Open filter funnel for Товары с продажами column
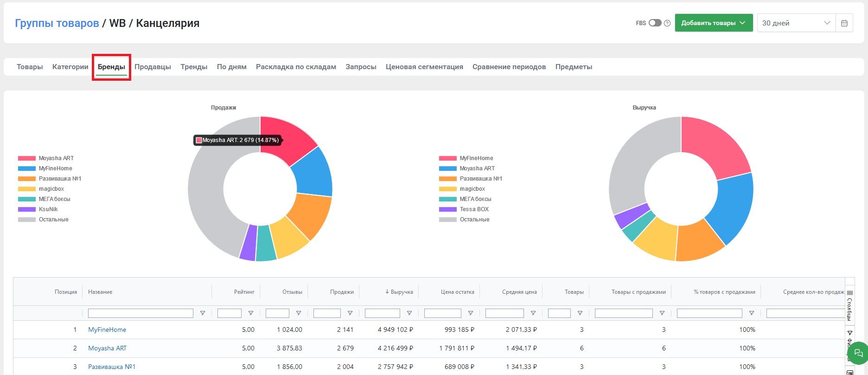 pos(662,313)
